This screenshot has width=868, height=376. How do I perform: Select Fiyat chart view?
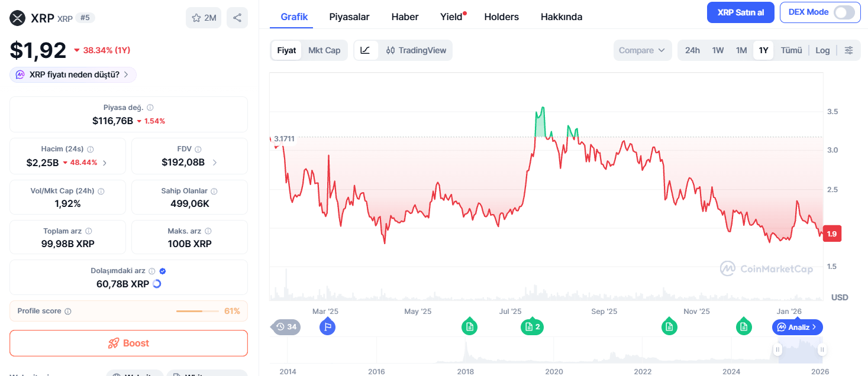[287, 50]
